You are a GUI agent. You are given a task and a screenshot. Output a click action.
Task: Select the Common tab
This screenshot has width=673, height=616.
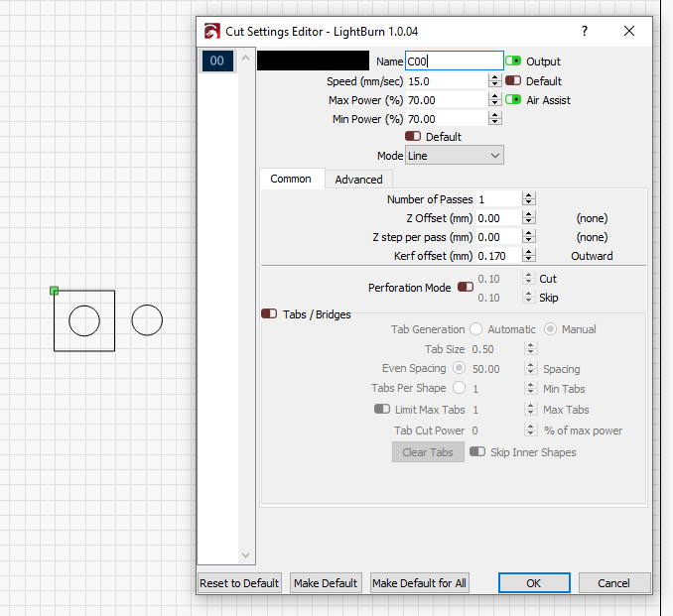pyautogui.click(x=291, y=180)
